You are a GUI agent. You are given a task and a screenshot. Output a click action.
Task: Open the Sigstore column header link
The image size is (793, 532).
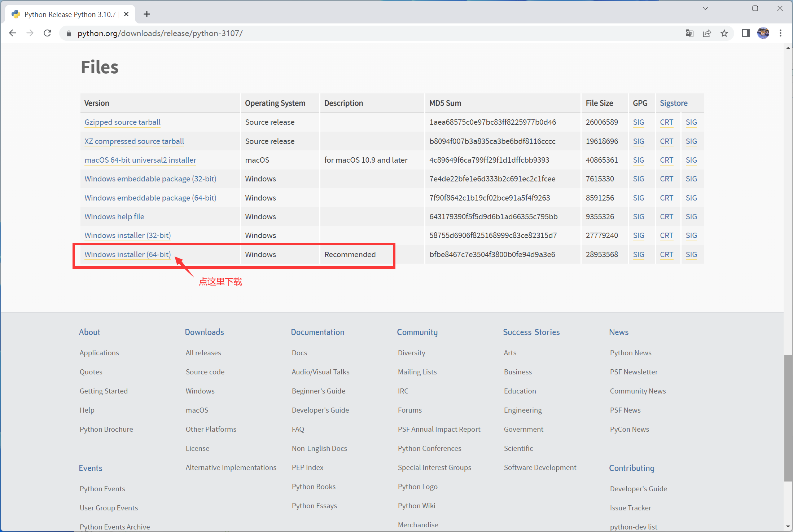point(674,103)
